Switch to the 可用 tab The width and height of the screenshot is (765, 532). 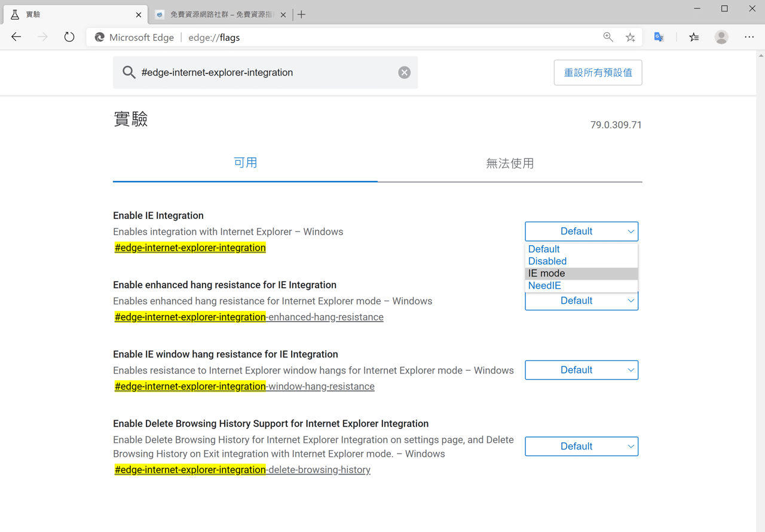(245, 163)
